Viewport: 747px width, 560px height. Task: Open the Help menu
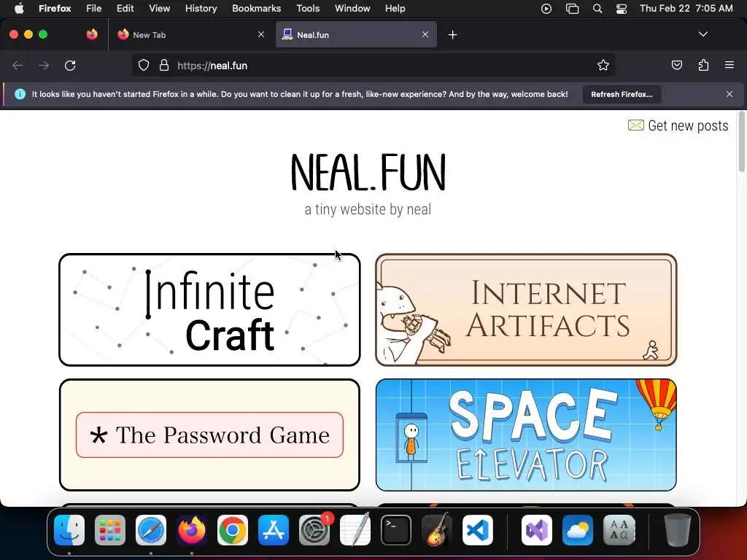click(x=395, y=8)
